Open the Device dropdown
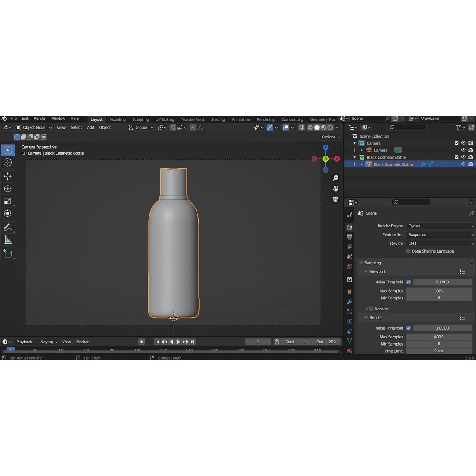 (x=440, y=243)
